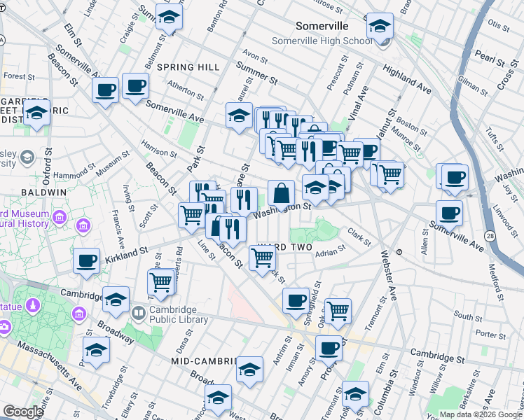Image resolution: width=524 pixels, height=420 pixels.
Task: Open the school marker right of Washington St bag marker
Action: [x=315, y=188]
